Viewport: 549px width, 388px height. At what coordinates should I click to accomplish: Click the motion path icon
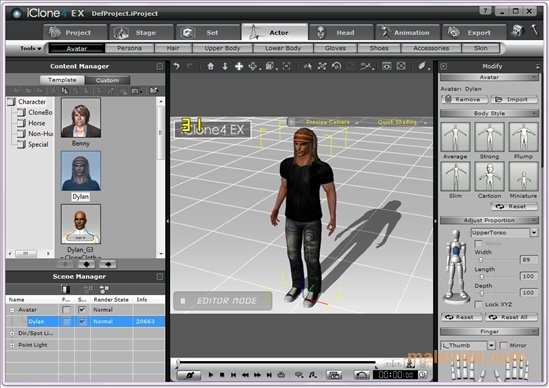(x=366, y=66)
